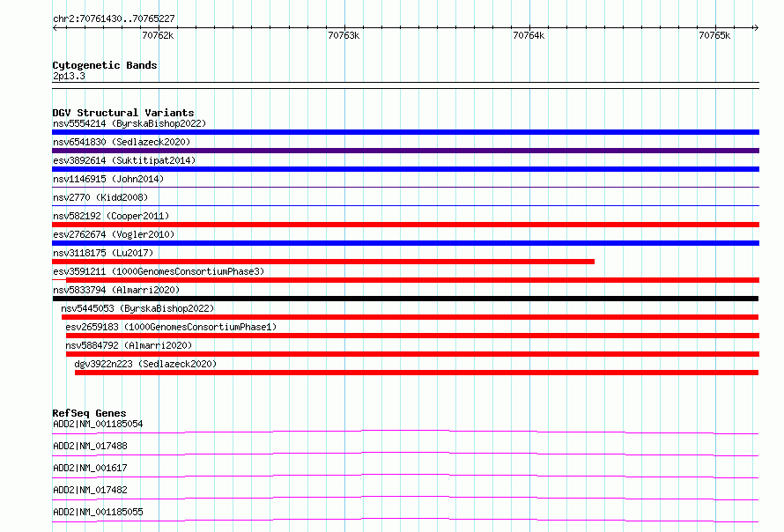Viewport: 784px width, 532px height.
Task: Select the shorter red nsv3118175 bar
Action: pyautogui.click(x=323, y=262)
